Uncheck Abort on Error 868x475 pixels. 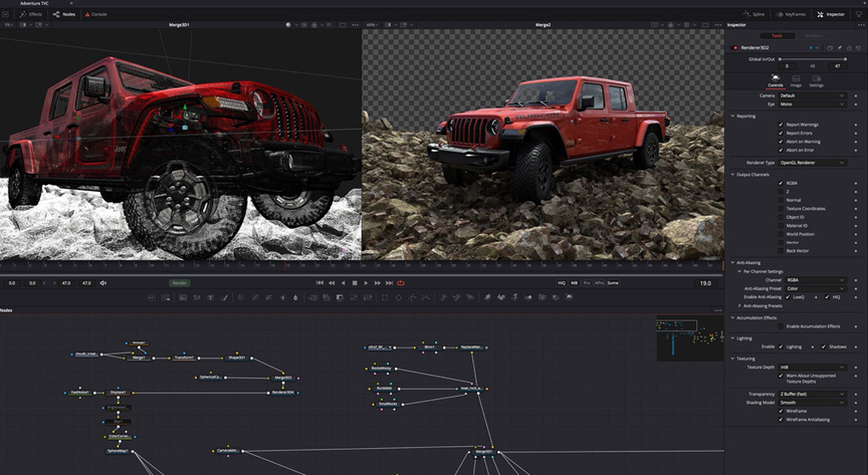pyautogui.click(x=781, y=150)
